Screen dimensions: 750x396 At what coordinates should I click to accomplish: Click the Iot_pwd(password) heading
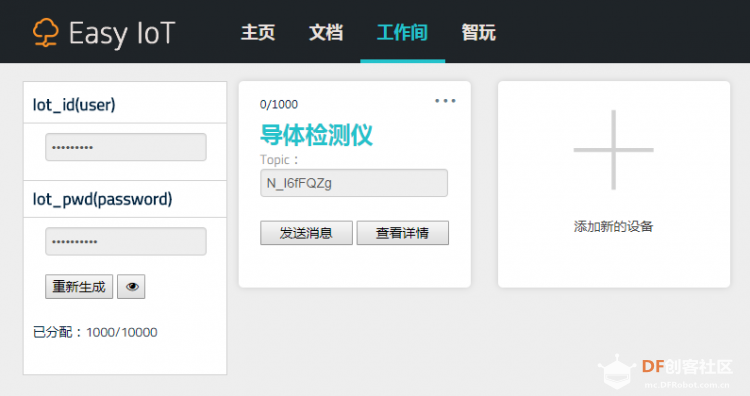[x=102, y=199]
